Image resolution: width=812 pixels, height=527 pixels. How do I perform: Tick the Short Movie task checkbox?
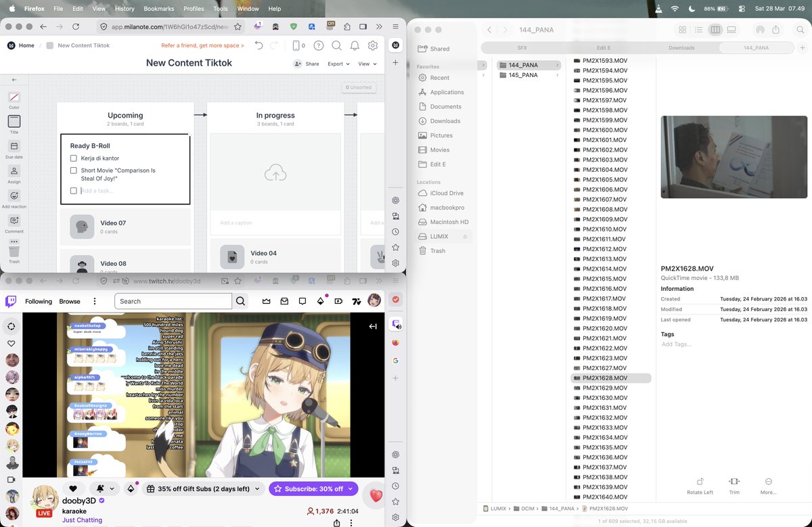point(74,170)
